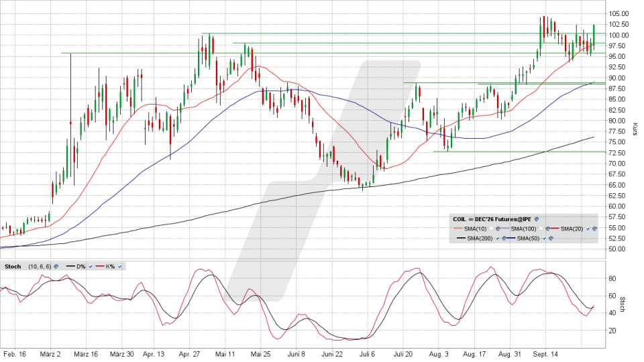Click the 'Apr. 27' date label
Image resolution: width=644 pixels, height=362 pixels.
pos(189,354)
